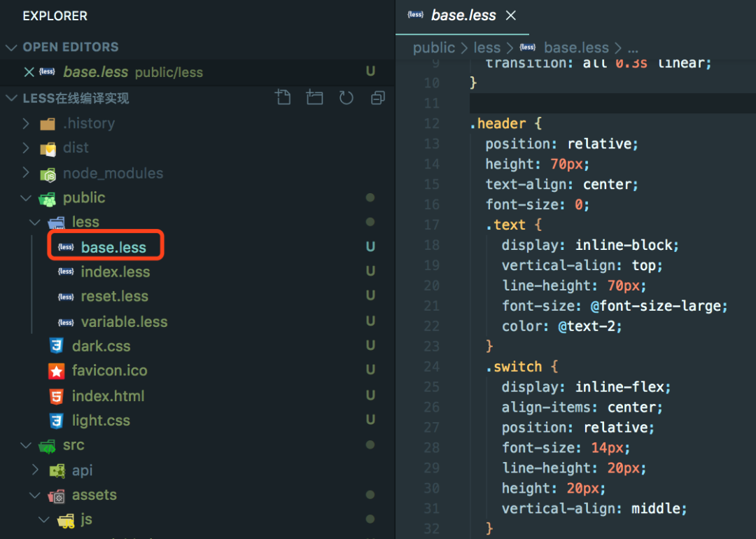Click public in the breadcrumb path
The height and width of the screenshot is (539, 756).
coord(434,48)
